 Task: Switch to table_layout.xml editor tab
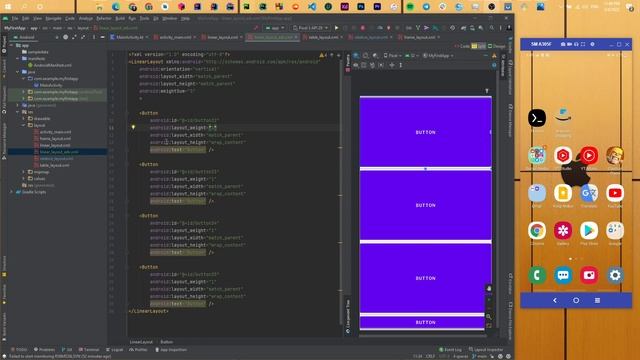322,37
